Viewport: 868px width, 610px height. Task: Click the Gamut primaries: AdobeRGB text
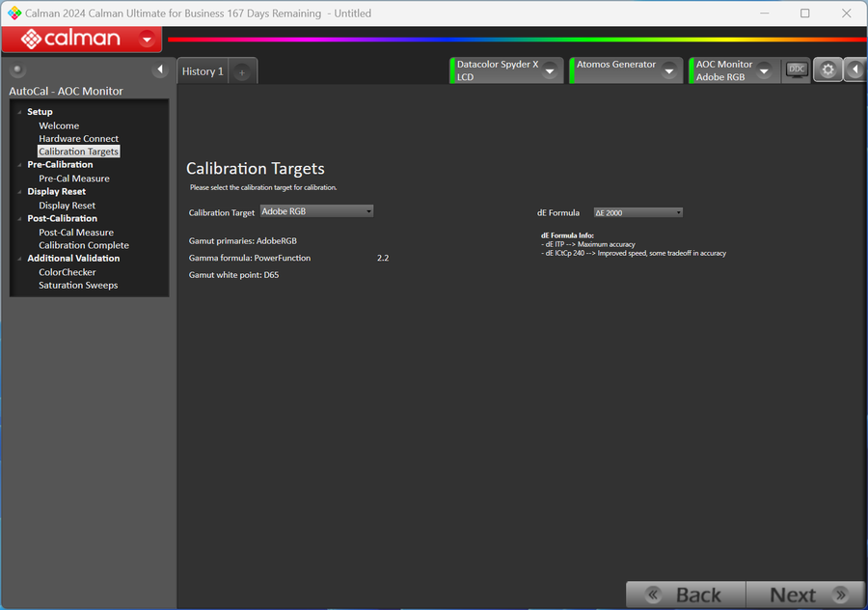242,241
